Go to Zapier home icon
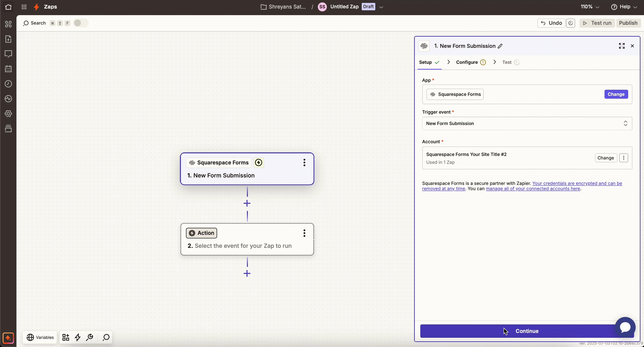The image size is (644, 347). tap(8, 7)
